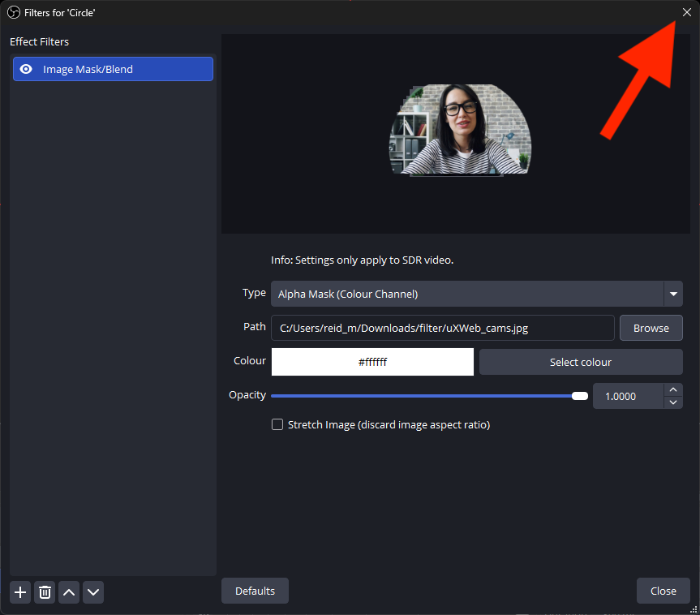Click the white #ffffff colour swatch
Image resolution: width=700 pixels, height=615 pixels.
[372, 362]
